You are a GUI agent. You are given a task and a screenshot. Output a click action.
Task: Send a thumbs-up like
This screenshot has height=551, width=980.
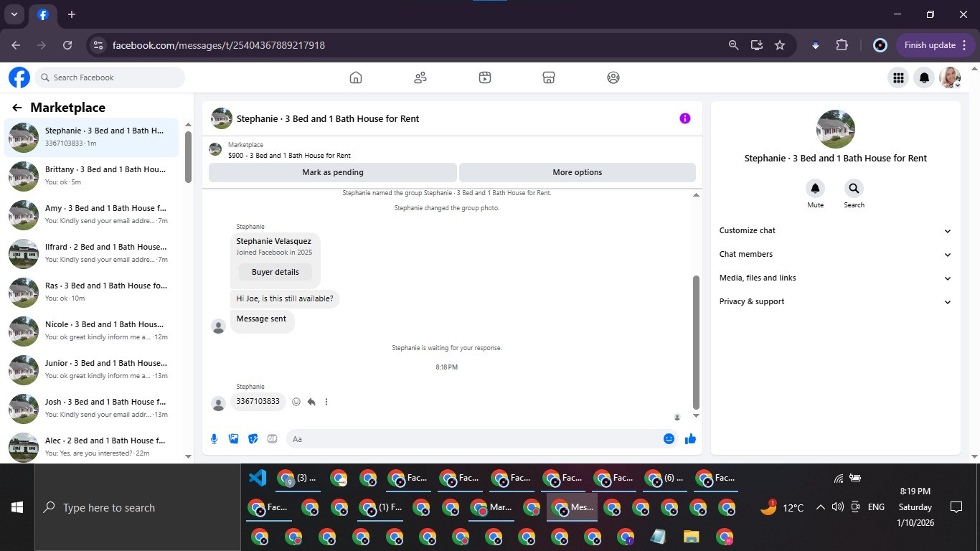pyautogui.click(x=690, y=439)
